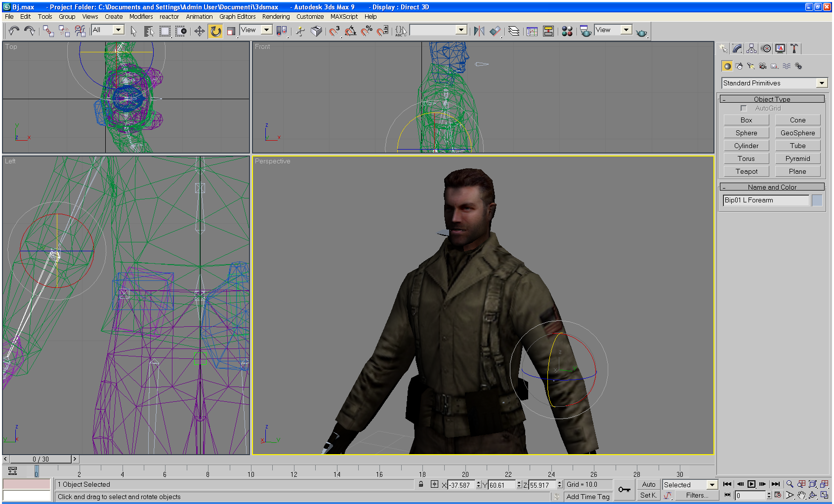This screenshot has width=834, height=504.
Task: Click Bind to Space Warp icon
Action: pos(80,31)
